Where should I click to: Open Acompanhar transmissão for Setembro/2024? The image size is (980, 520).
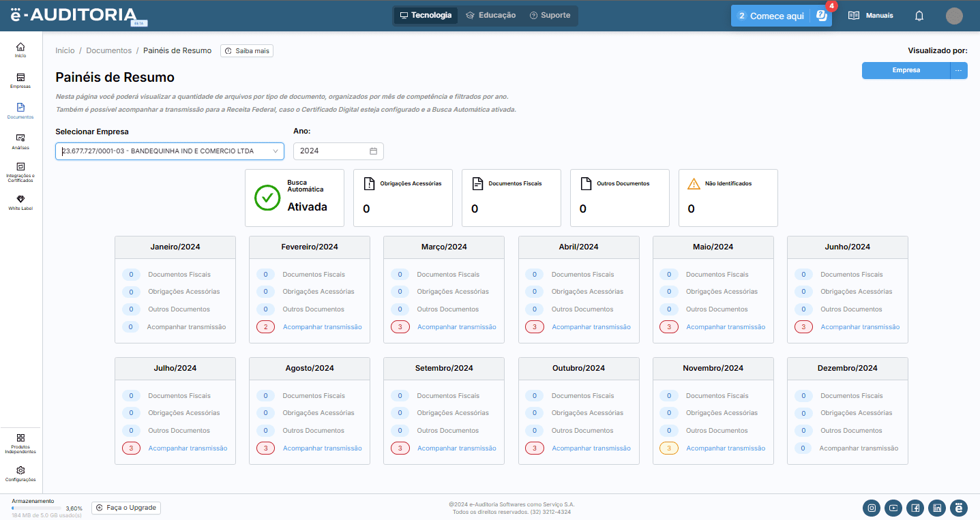(457, 448)
